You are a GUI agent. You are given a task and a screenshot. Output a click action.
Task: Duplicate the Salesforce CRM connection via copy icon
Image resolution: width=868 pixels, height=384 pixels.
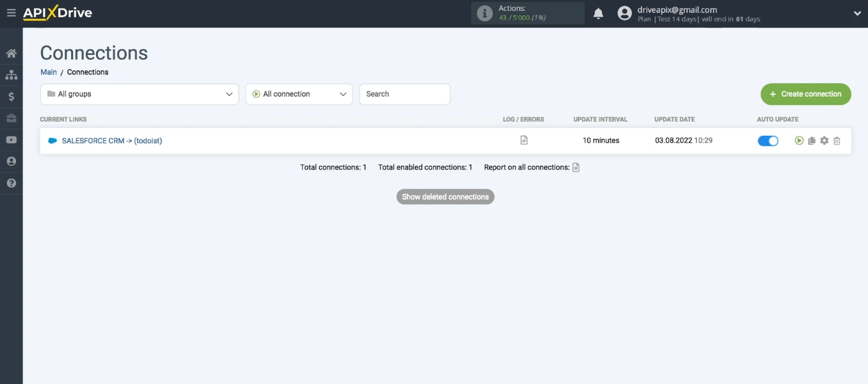point(812,140)
